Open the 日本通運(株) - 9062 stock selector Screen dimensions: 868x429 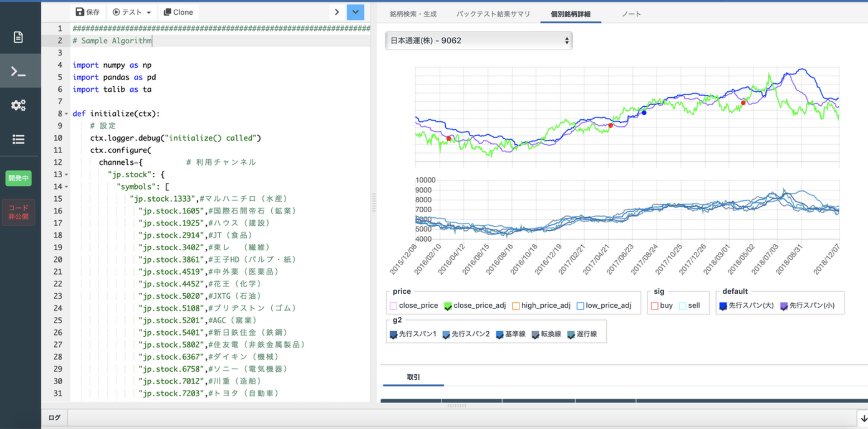pos(478,40)
